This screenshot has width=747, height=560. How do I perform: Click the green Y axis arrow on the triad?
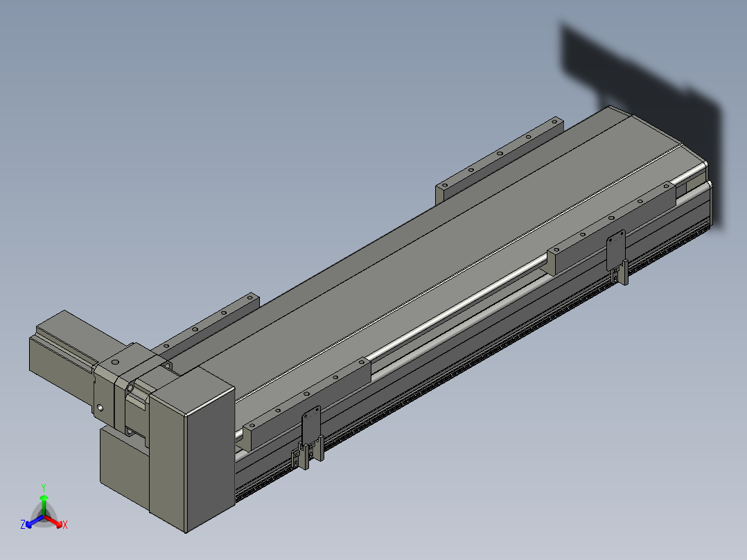click(x=44, y=504)
